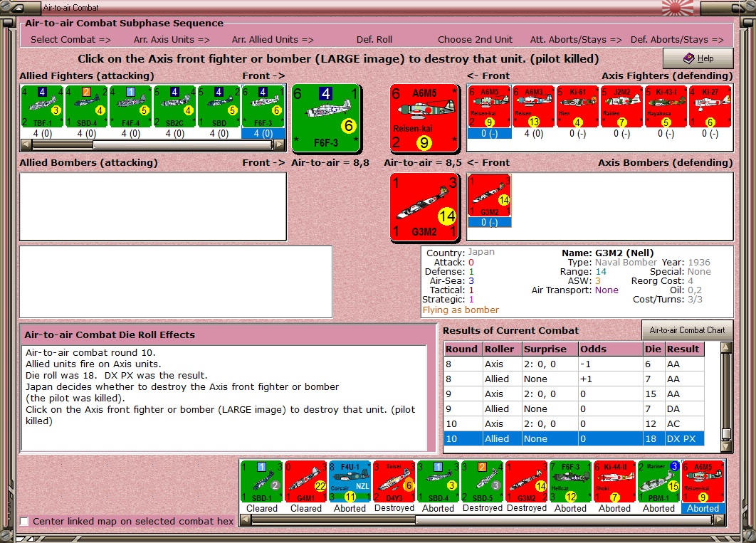Viewport: 756px width, 543px height.
Task: Select the J2M2 Raiden axis fighter counter
Action: click(622, 107)
